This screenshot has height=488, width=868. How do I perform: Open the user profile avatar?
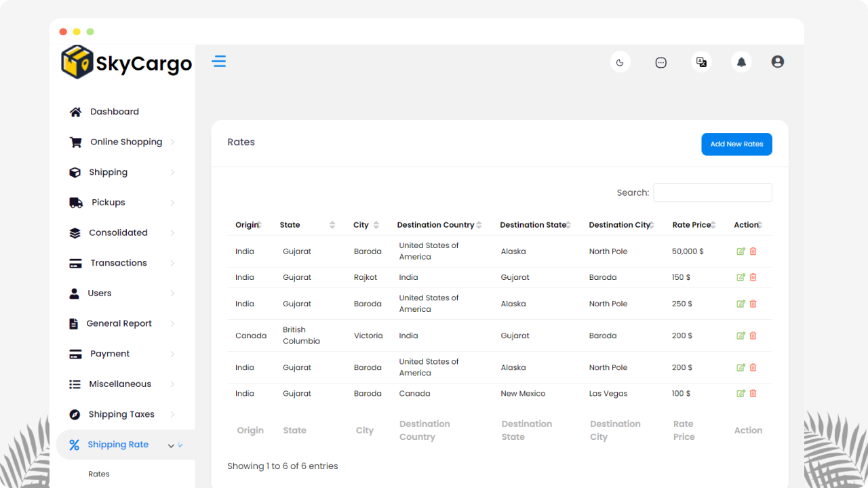coord(778,62)
